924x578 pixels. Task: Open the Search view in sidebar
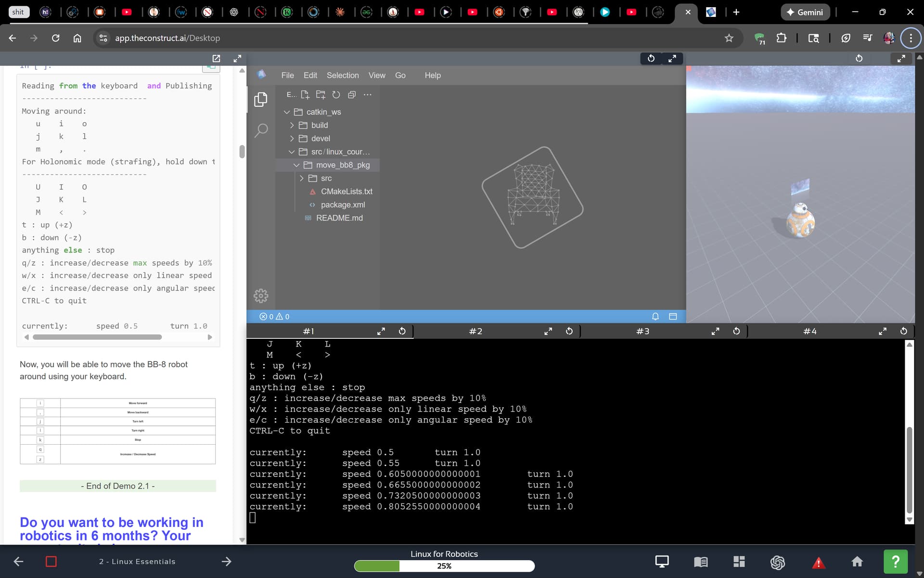click(x=260, y=130)
